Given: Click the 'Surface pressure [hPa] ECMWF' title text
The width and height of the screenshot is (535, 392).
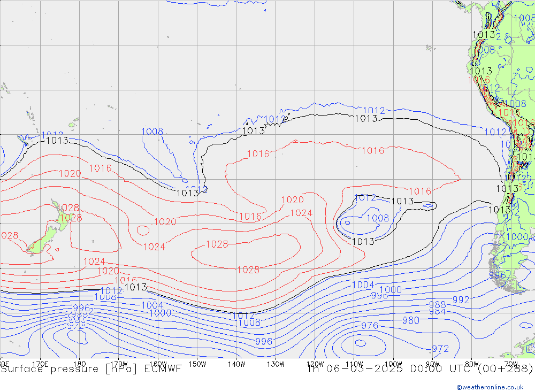Looking at the screenshot, I should tap(91, 369).
